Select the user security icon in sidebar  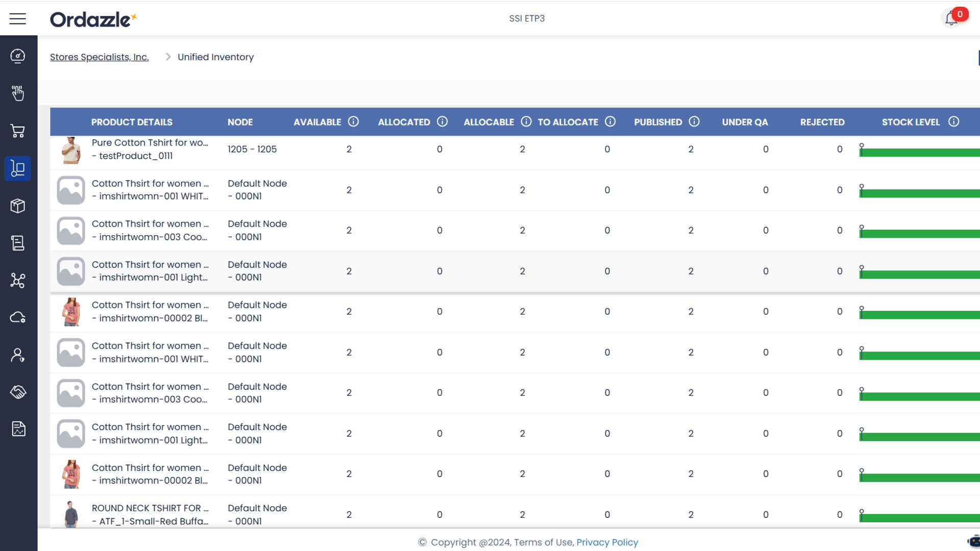pyautogui.click(x=18, y=355)
